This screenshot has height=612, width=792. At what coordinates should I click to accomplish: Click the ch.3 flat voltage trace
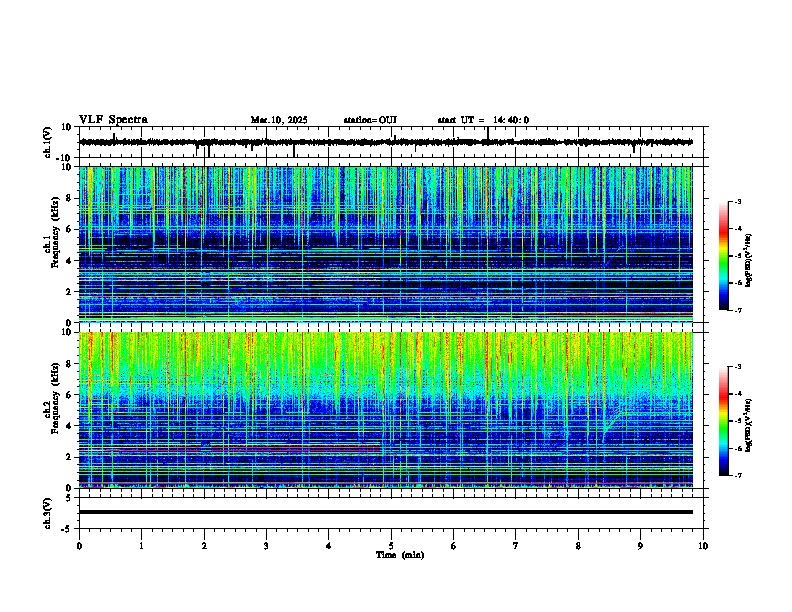tap(386, 512)
